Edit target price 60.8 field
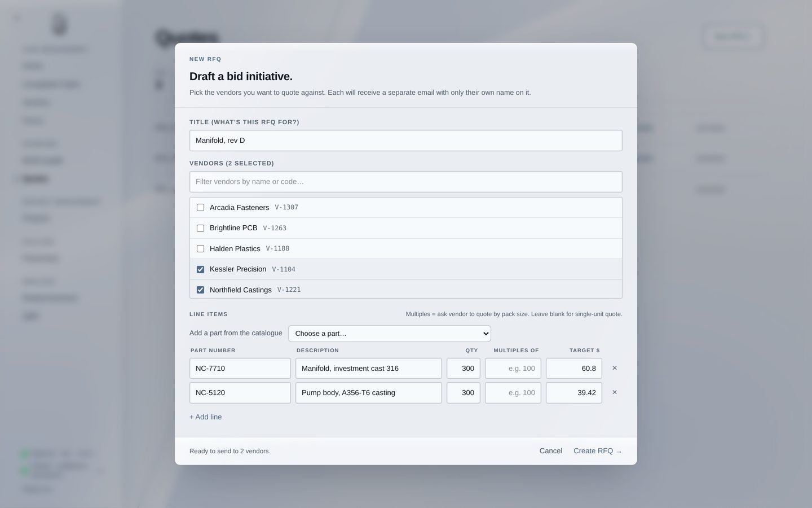812x508 pixels. pos(574,369)
